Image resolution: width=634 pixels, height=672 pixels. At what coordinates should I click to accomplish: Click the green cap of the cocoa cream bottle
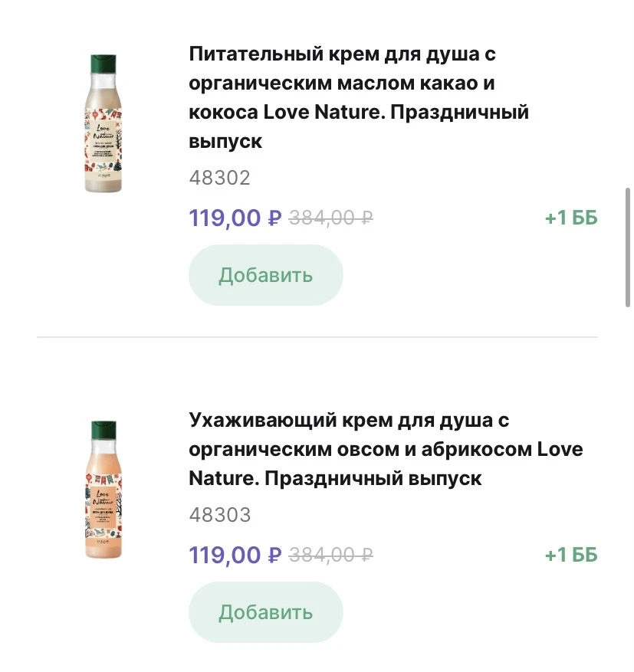(103, 62)
